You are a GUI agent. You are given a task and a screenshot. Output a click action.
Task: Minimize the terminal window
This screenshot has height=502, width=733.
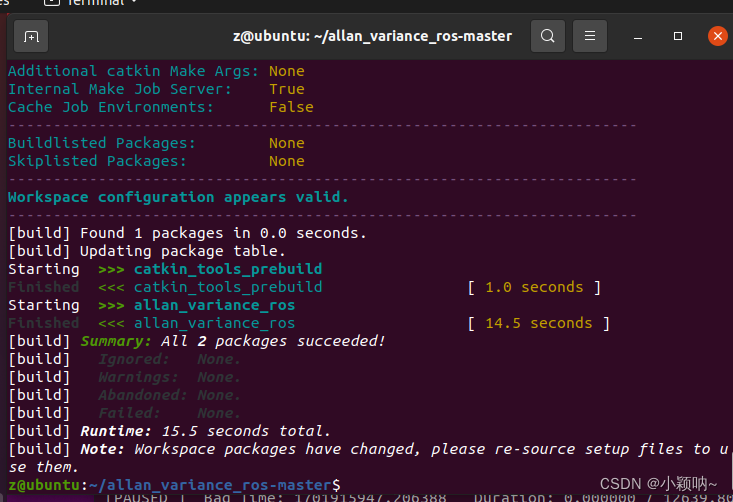click(638, 36)
